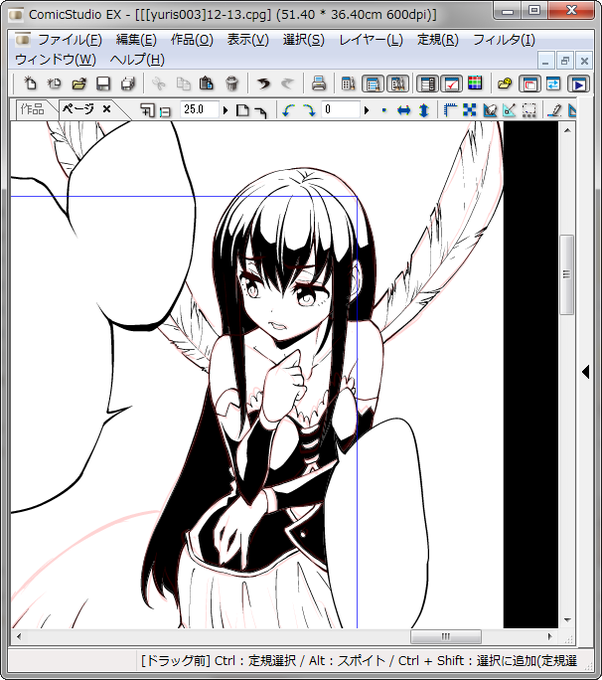
Task: Click the blue dot reset-rotation icon
Action: [x=384, y=110]
